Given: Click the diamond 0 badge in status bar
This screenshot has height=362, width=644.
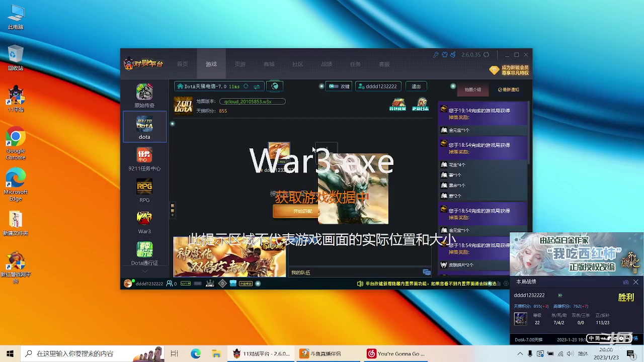Looking at the screenshot, I should [222, 284].
